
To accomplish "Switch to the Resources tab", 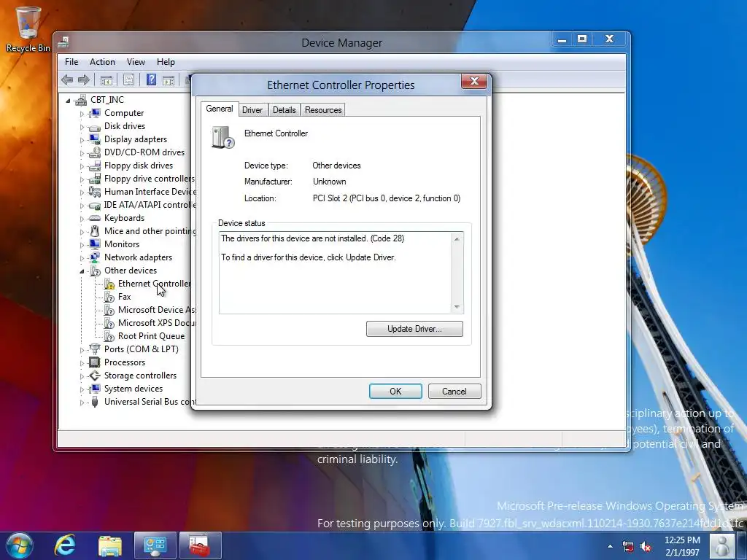I will (x=323, y=110).
